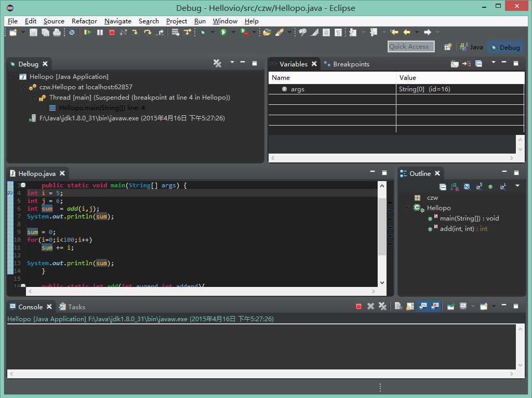Collapse main method fold marker at line 3
The image size is (532, 398).
[x=23, y=185]
